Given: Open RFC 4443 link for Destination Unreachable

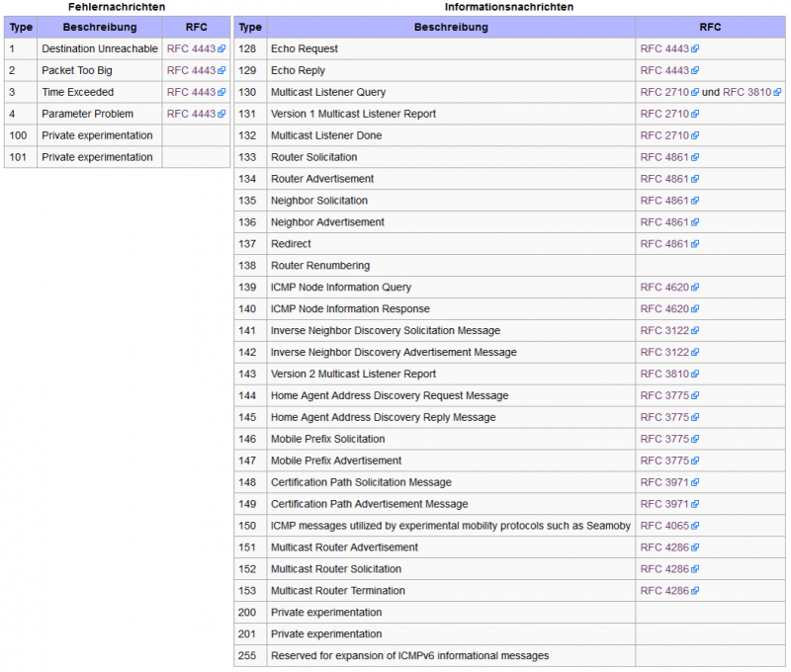Looking at the screenshot, I should pyautogui.click(x=196, y=48).
